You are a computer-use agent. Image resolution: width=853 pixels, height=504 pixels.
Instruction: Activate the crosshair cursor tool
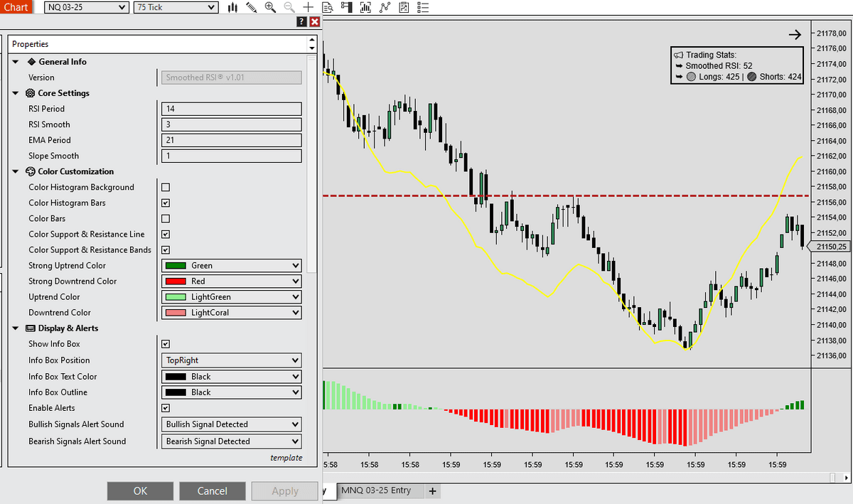click(x=308, y=7)
